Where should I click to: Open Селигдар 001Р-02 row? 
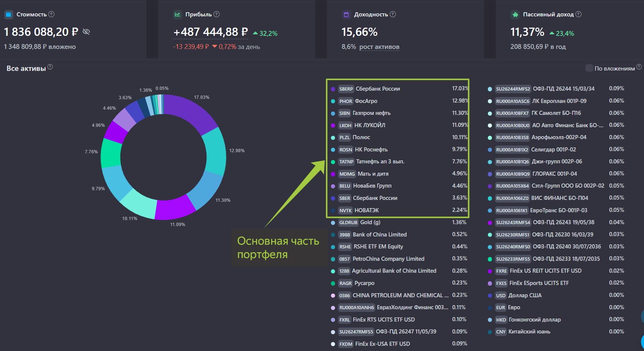pos(556,150)
